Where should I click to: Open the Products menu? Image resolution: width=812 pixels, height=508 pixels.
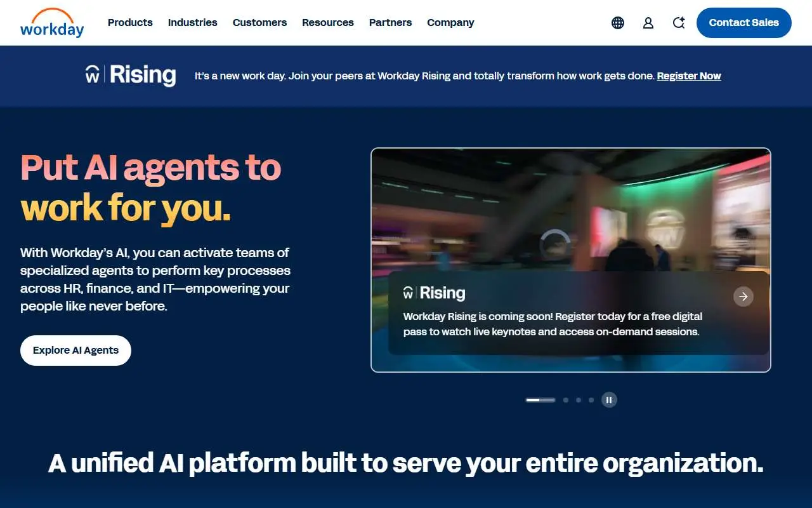(130, 23)
